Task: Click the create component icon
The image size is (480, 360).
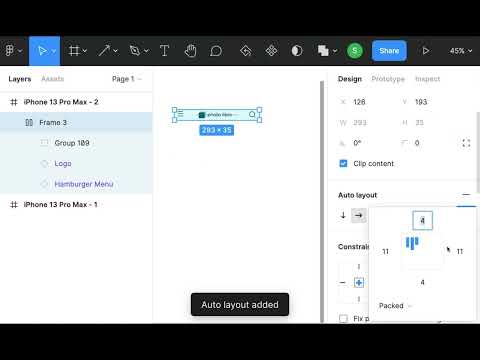Action: 271,51
